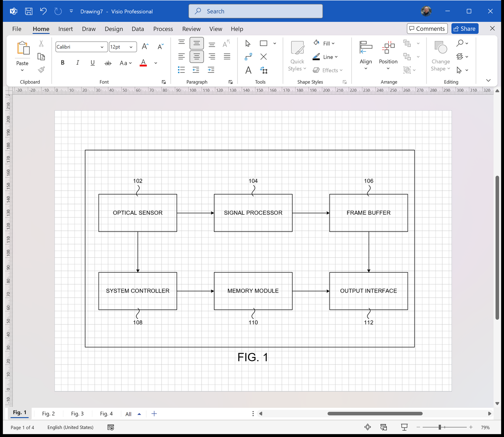Add a new page with plus
Screen dimensions: 504x437
coord(154,414)
